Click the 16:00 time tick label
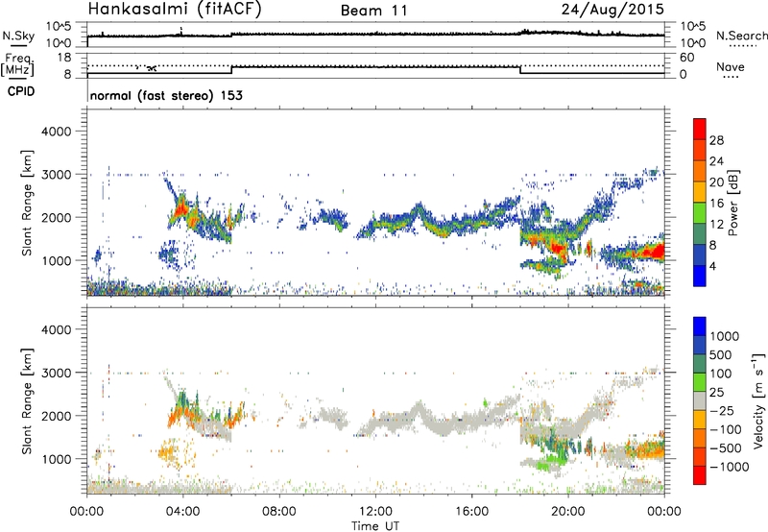 tap(472, 512)
